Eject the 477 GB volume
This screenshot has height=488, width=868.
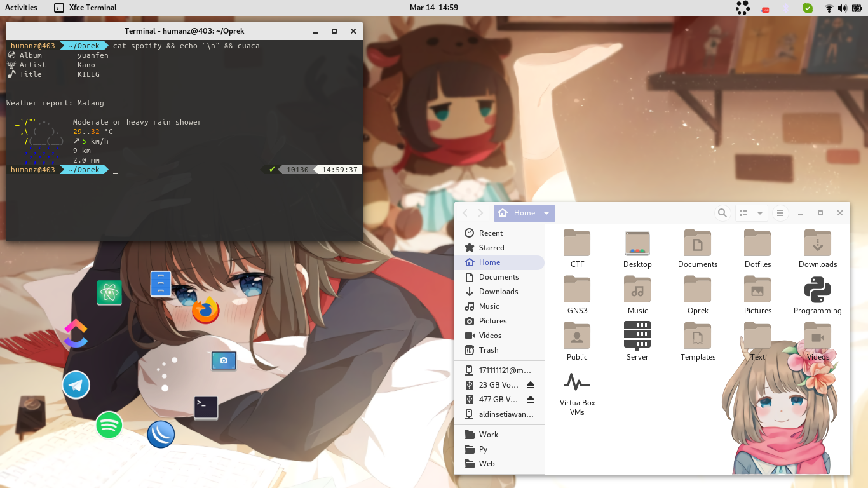pyautogui.click(x=531, y=400)
